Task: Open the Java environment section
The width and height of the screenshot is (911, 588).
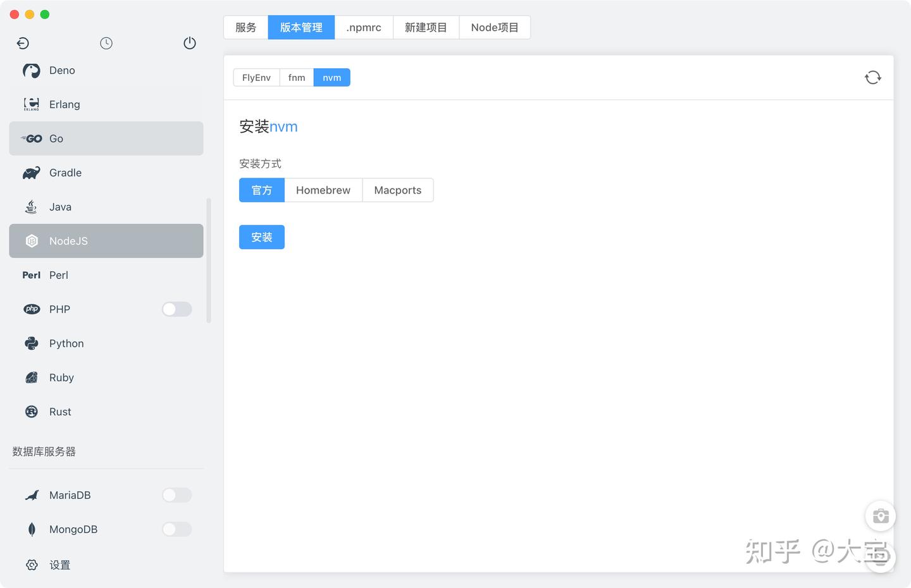Action: click(x=60, y=207)
